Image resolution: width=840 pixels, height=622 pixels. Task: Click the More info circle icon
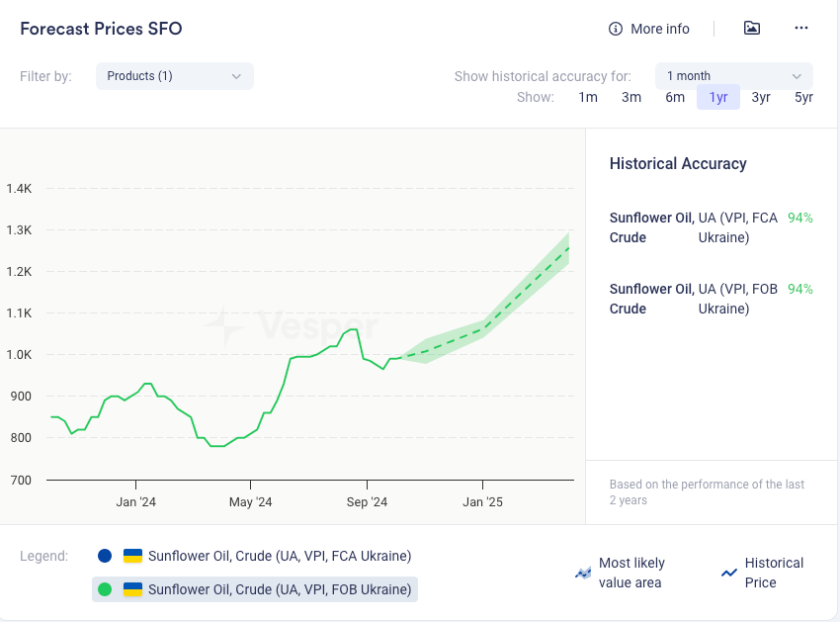(x=616, y=29)
